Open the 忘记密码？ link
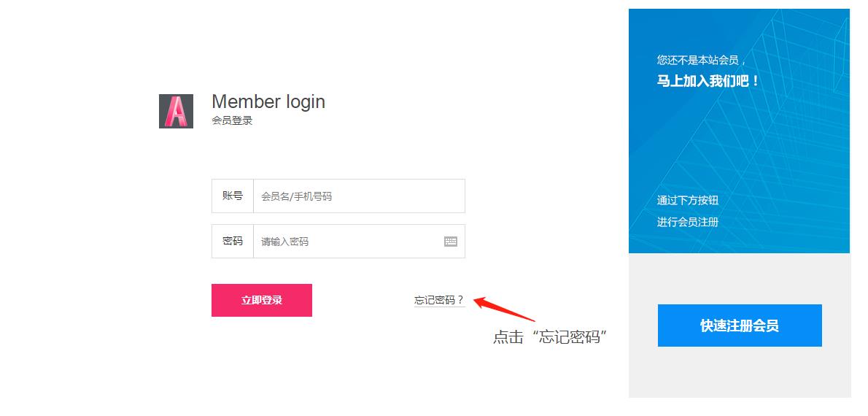 point(440,300)
